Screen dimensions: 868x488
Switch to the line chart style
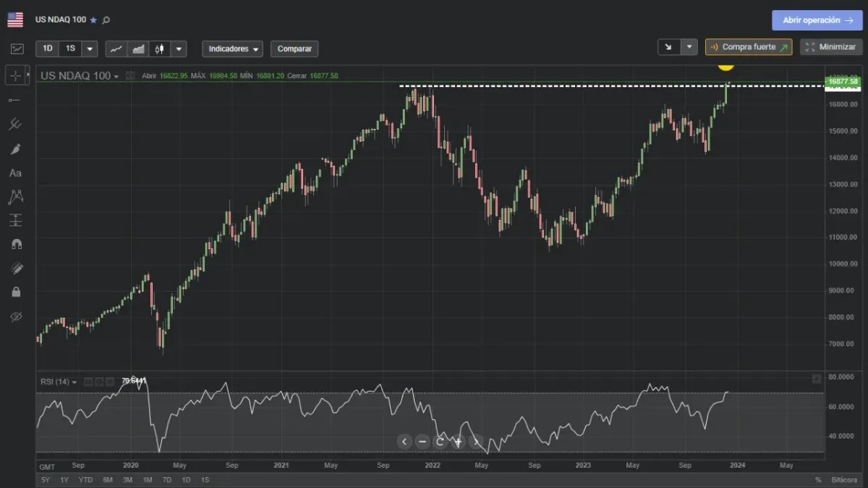(x=116, y=49)
